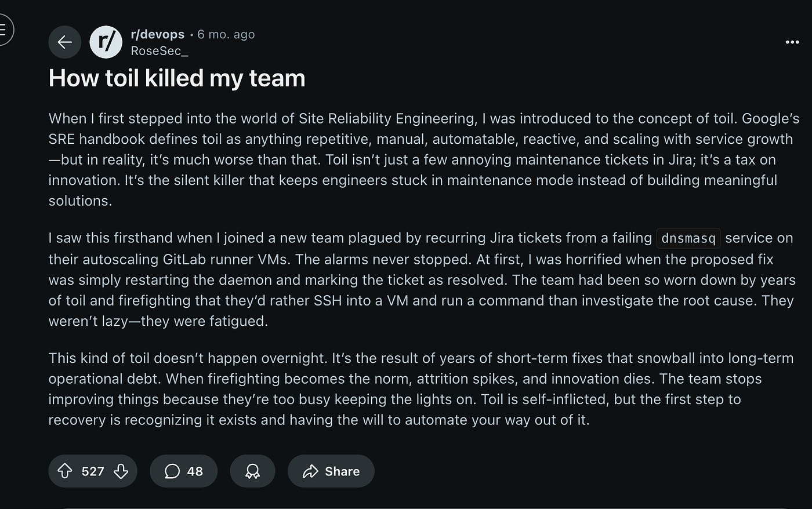Click the "6 mo. ago" timestamp
This screenshot has height=509, width=812.
point(226,34)
